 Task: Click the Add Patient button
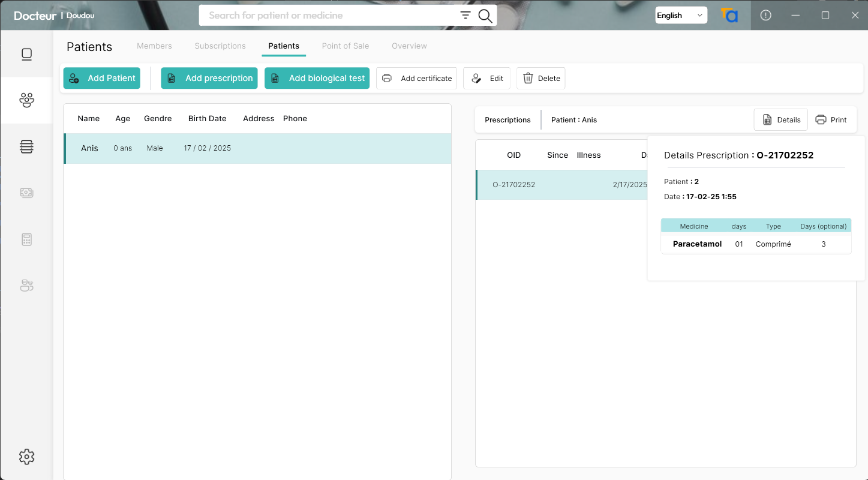click(x=102, y=78)
